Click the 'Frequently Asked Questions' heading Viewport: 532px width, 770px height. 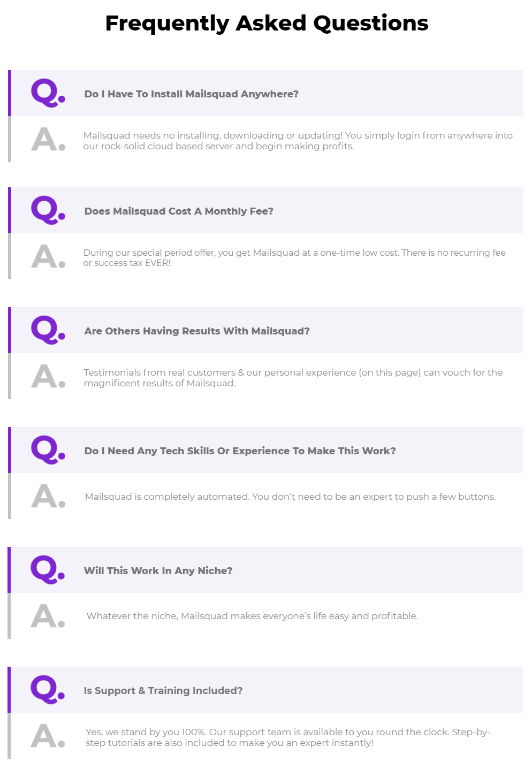tap(267, 24)
